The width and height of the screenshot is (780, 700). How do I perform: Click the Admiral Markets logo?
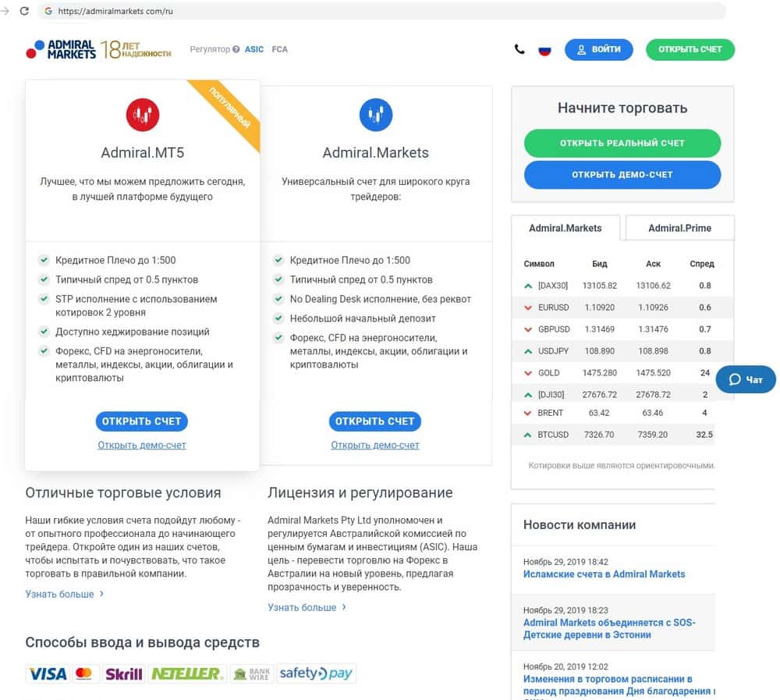pyautogui.click(x=61, y=49)
